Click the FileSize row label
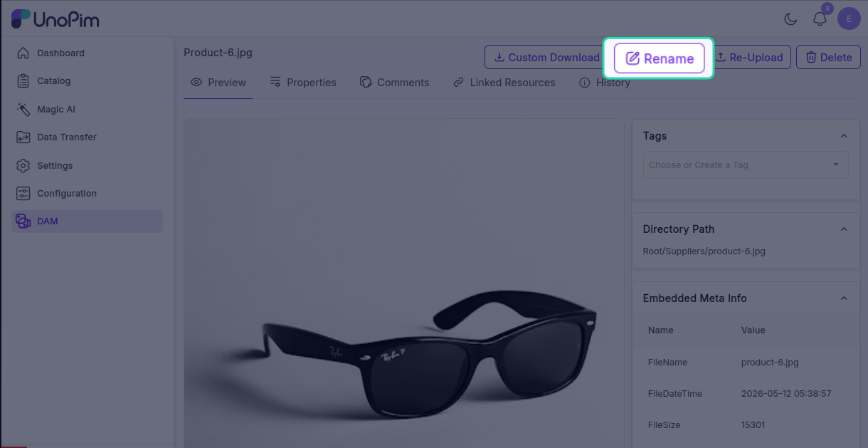Screen dimensions: 868x448 pyautogui.click(x=665, y=425)
